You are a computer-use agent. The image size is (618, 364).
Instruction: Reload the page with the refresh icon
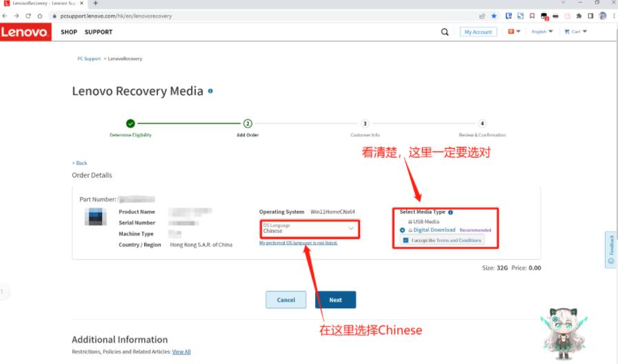[28, 16]
